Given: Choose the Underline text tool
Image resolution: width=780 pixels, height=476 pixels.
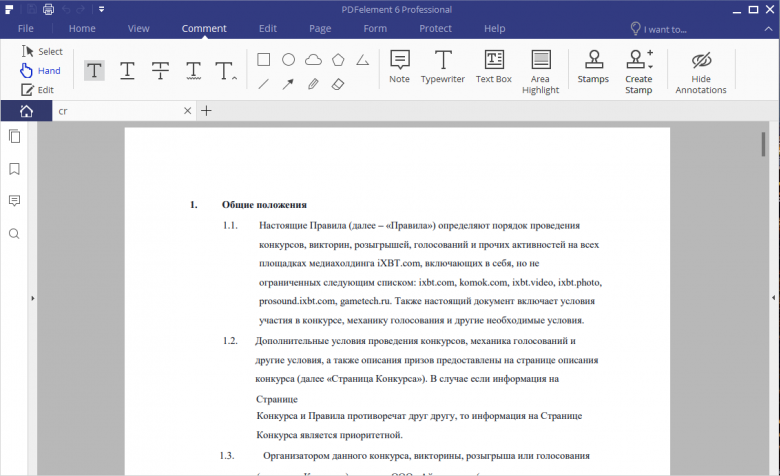Looking at the screenshot, I should tap(128, 70).
